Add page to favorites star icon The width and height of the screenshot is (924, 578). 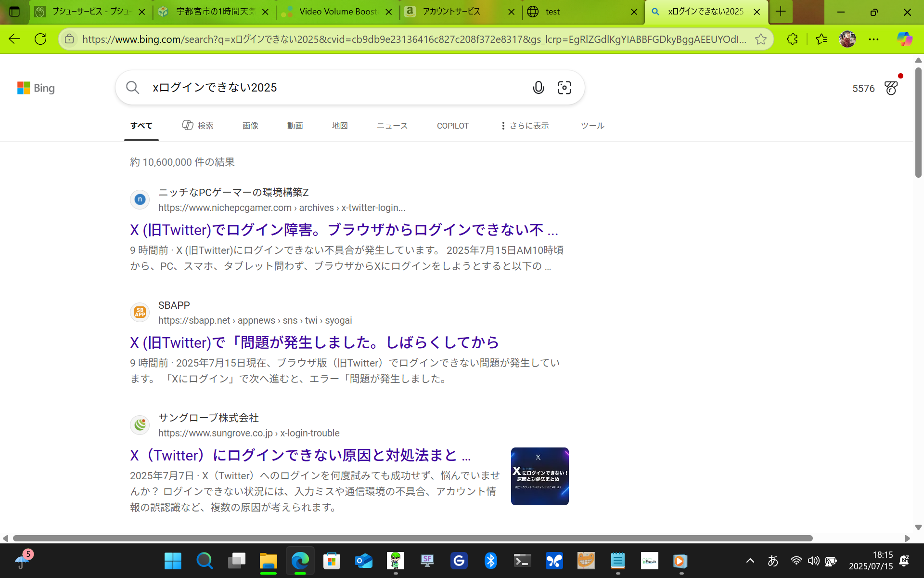click(x=761, y=39)
